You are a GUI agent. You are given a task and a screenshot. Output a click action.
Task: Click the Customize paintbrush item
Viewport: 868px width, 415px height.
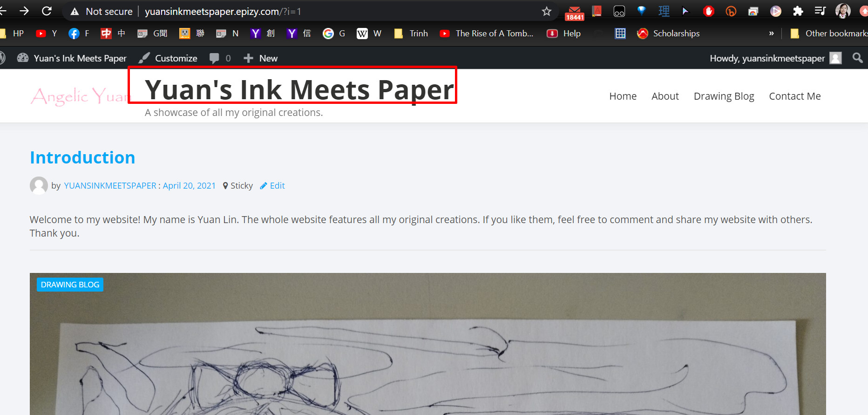tap(168, 58)
